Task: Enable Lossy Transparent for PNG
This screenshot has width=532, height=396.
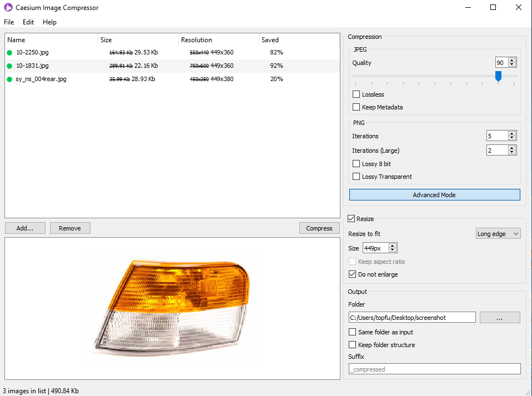Action: pyautogui.click(x=355, y=176)
